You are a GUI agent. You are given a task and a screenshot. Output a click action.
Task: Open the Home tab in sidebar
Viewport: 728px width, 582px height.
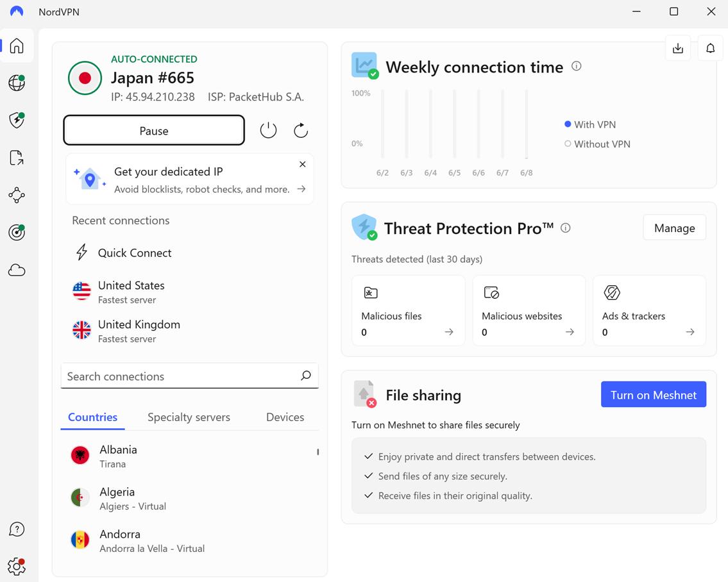pyautogui.click(x=17, y=46)
